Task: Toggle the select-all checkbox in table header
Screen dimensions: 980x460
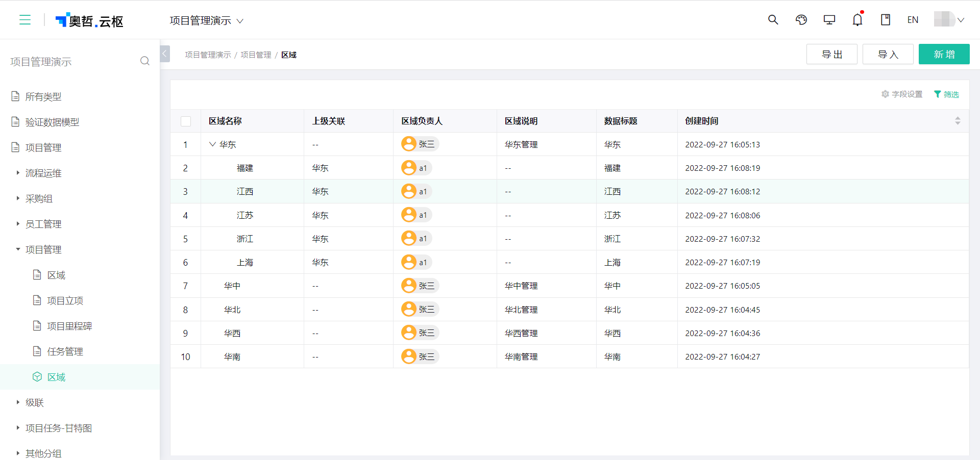Action: 186,121
